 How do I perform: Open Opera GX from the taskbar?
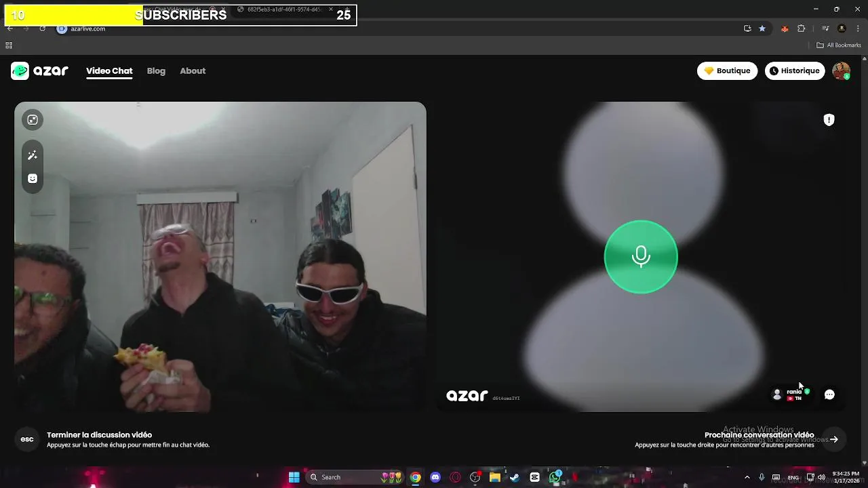pos(455,477)
